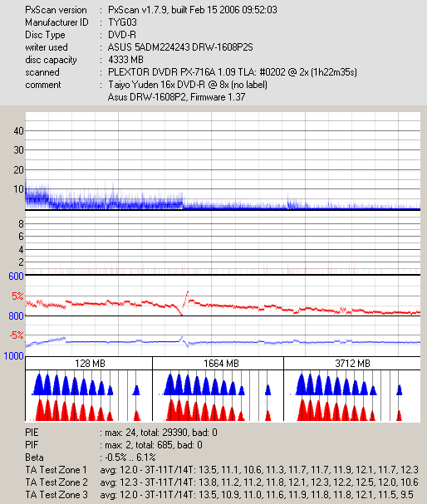Screen dimensions: 427x504
Task: Click the blue 600 axis label
Action: point(16,276)
